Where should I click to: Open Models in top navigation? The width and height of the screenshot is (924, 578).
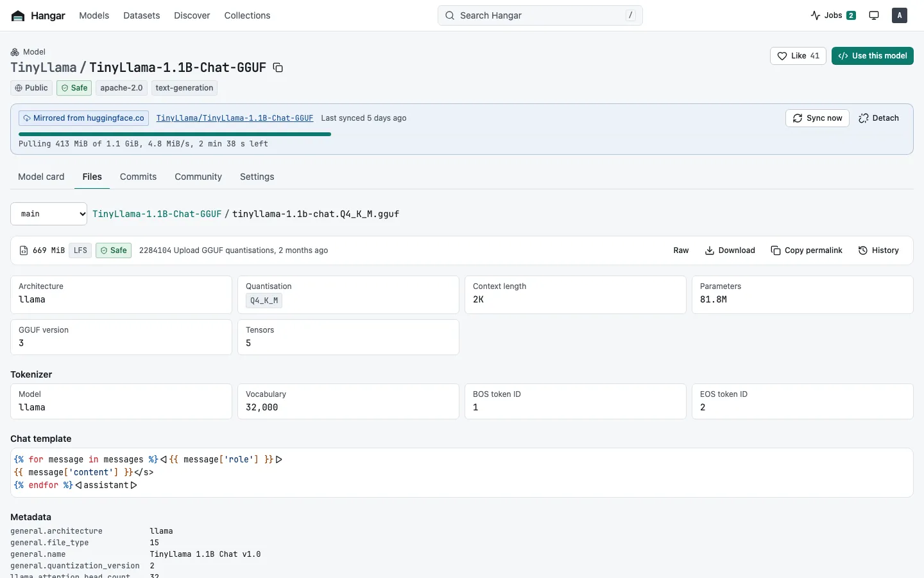tap(94, 15)
